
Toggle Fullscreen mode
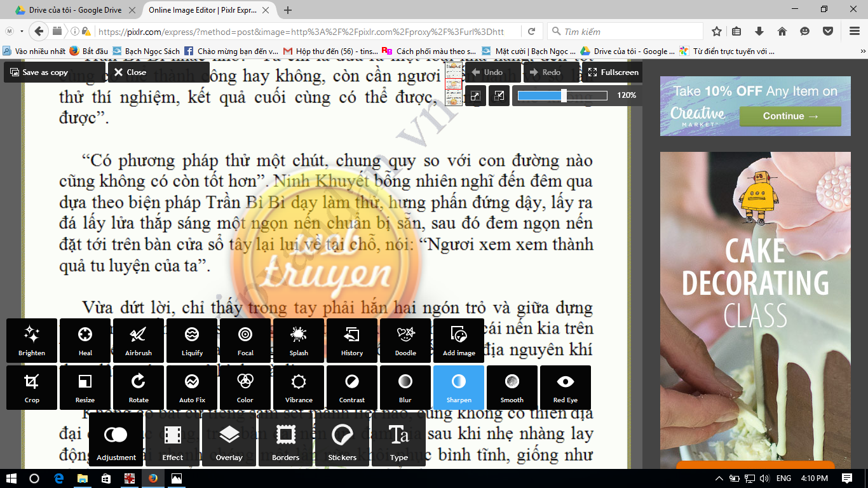click(613, 72)
